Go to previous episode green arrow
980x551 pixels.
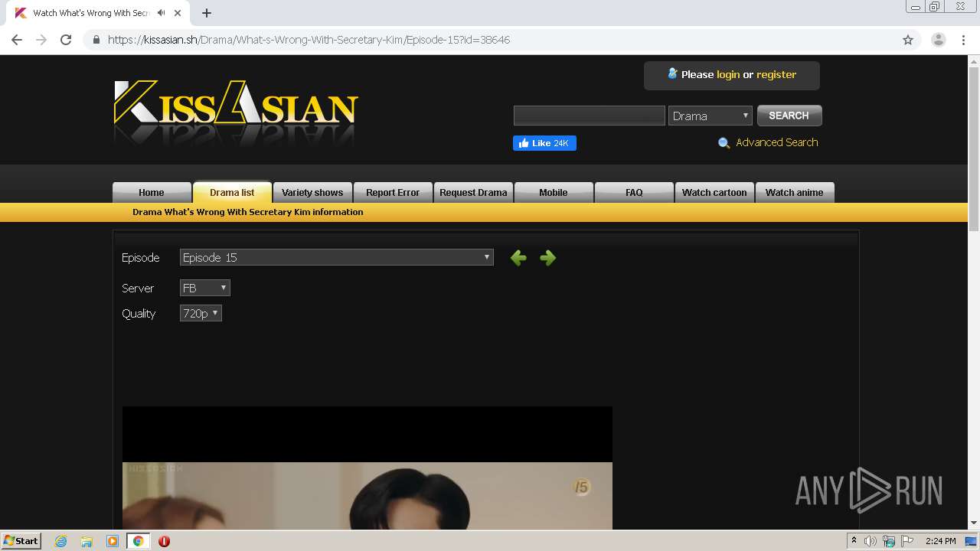pos(518,258)
